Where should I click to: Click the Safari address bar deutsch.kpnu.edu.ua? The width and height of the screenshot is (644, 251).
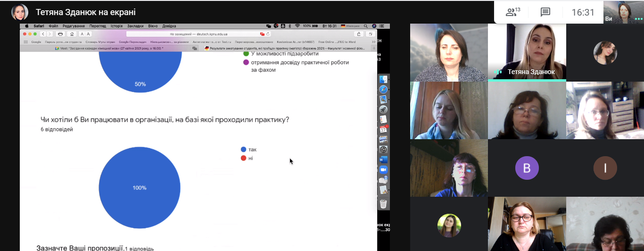tap(198, 34)
